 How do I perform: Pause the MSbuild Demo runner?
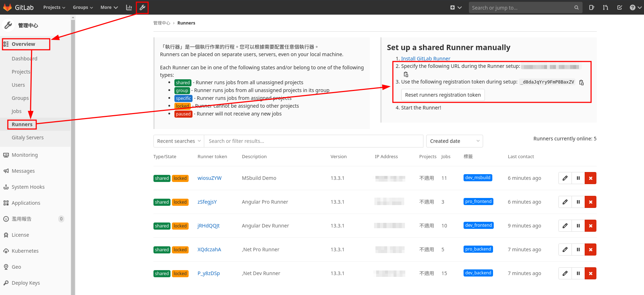(x=578, y=178)
